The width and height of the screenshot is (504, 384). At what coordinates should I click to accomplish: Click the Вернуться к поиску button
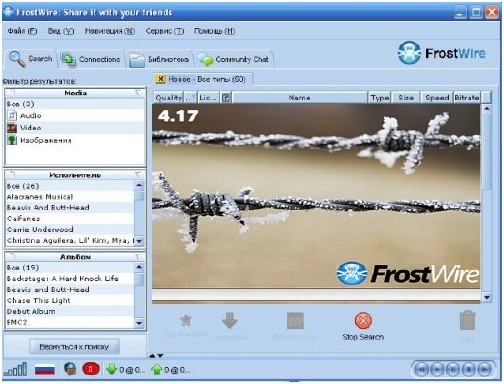[74, 347]
